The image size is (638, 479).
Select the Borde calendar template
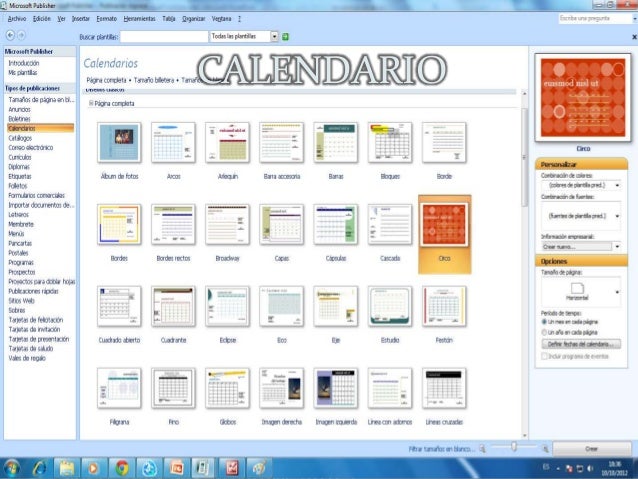click(444, 142)
